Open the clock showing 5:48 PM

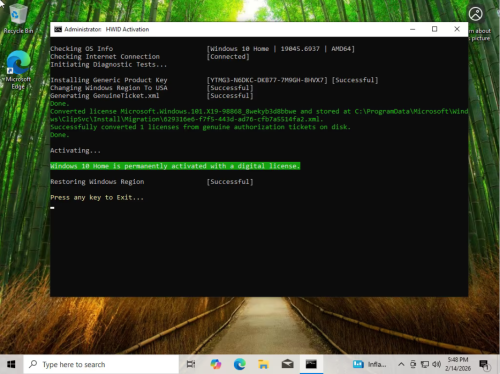[x=458, y=364]
